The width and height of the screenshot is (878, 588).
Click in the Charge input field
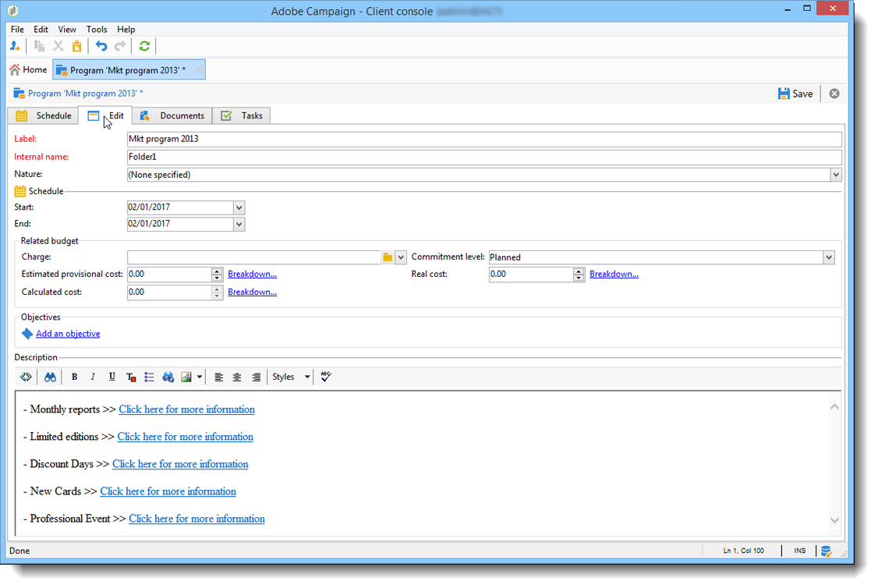click(x=253, y=257)
